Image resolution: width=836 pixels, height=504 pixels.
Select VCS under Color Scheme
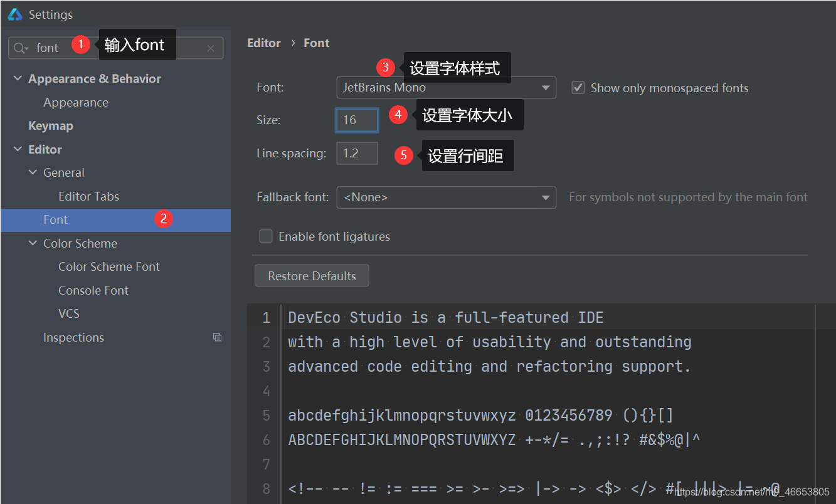click(x=69, y=314)
